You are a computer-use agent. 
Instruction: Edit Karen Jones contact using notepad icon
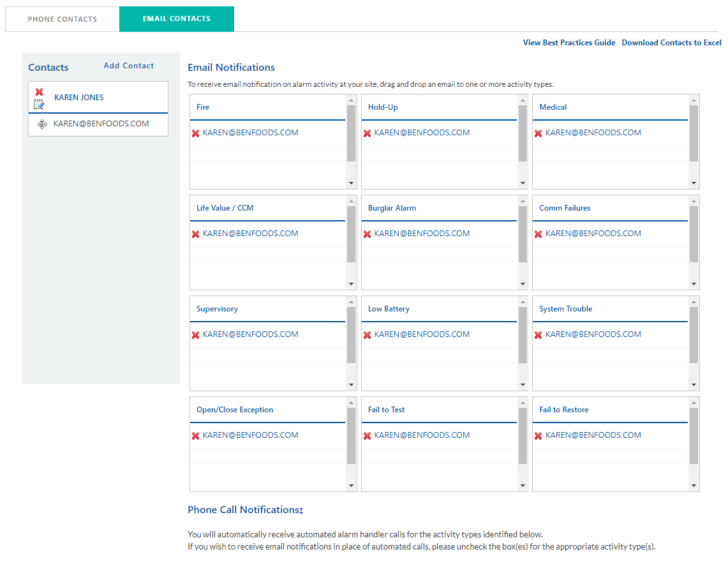[39, 104]
